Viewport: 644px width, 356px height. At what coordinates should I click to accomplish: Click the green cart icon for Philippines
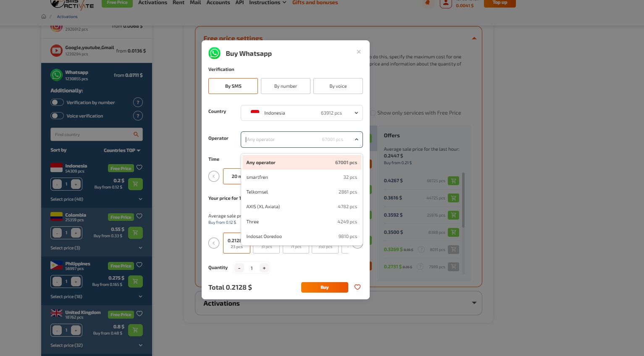135,281
